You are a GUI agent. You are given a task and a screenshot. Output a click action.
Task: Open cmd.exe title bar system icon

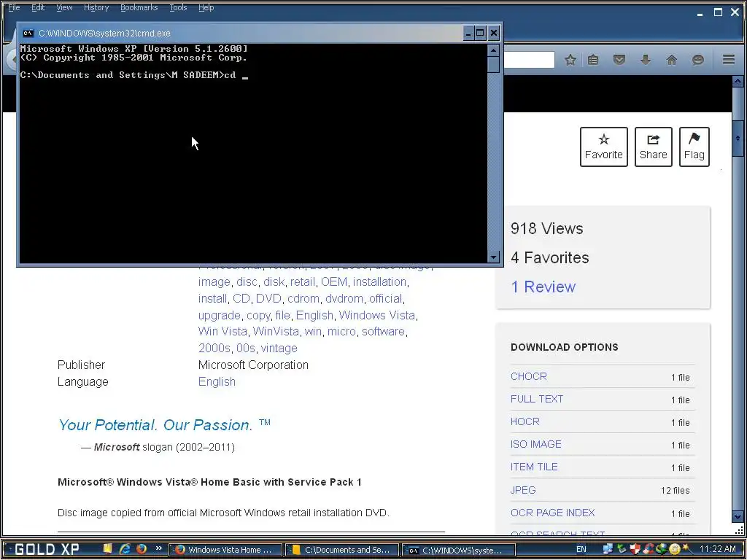tap(28, 33)
